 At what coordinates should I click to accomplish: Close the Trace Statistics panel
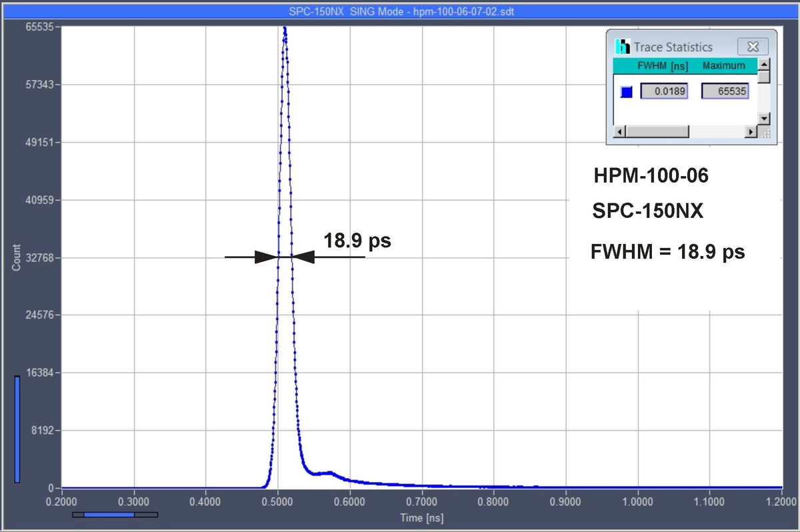pos(753,47)
